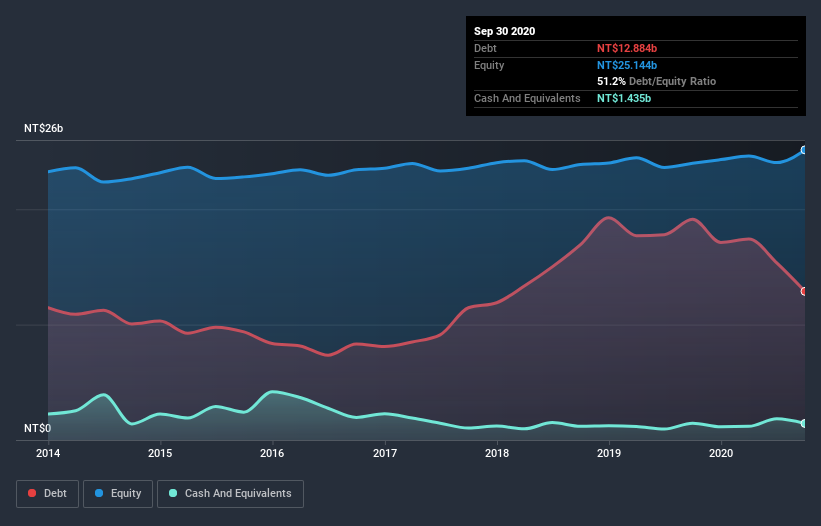Click the 2016 x-axis label
Viewport: 821px width, 526px height.
point(272,453)
